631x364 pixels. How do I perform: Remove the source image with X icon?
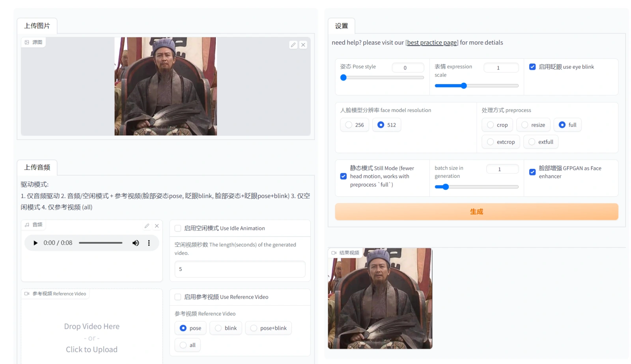[303, 45]
